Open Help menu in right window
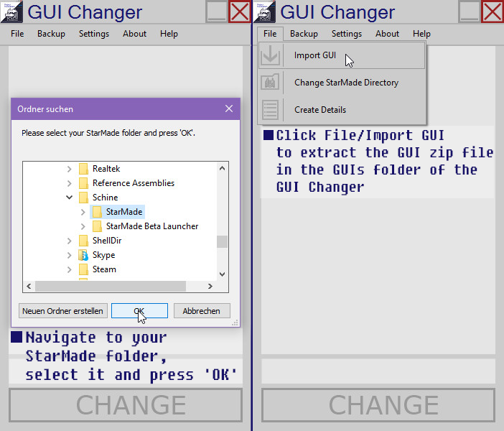504x431 pixels. click(421, 34)
